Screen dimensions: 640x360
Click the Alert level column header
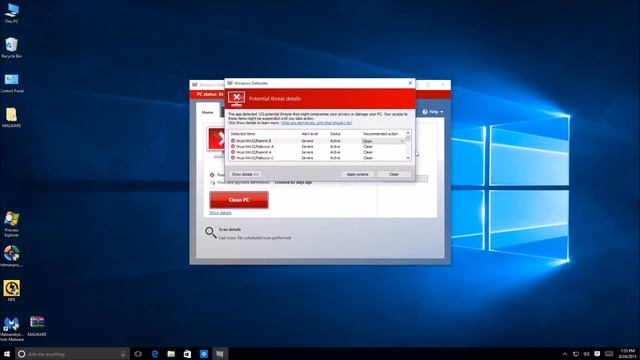coord(309,134)
